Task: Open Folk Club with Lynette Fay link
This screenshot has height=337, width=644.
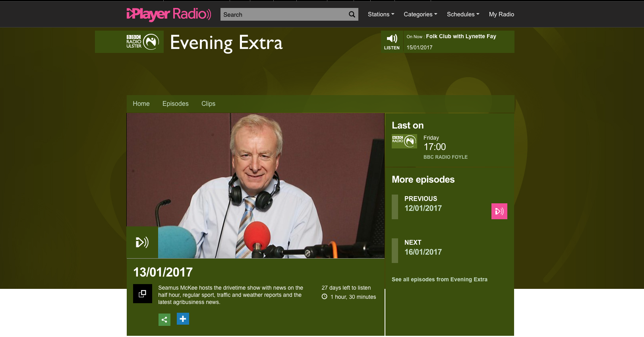Action: [461, 36]
